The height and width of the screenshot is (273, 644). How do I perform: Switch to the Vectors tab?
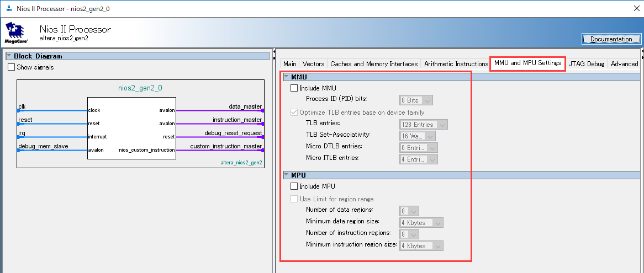point(314,64)
